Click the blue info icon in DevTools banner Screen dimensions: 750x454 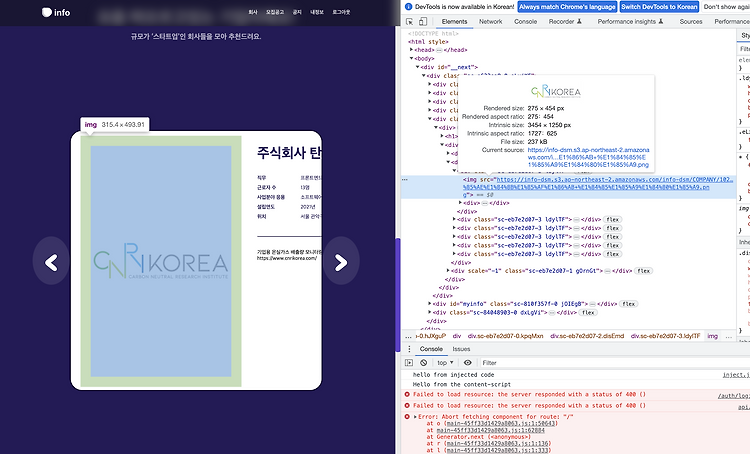[x=408, y=7]
